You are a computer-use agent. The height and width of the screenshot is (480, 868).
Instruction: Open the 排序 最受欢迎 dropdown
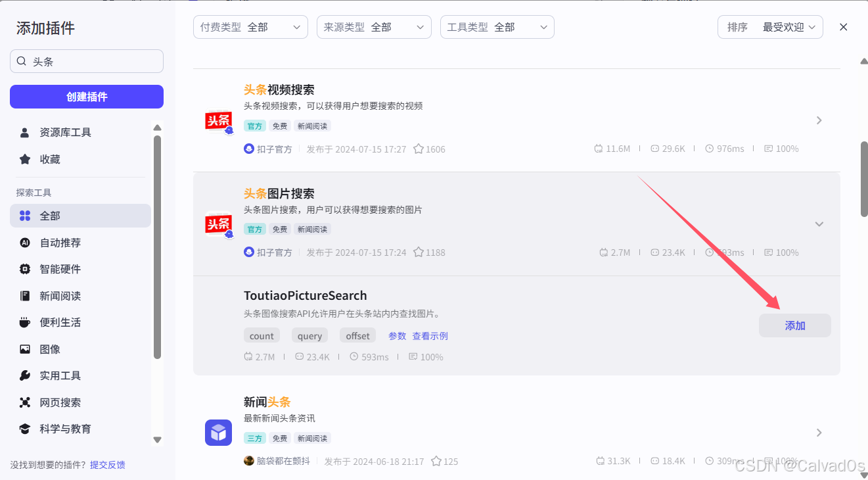[770, 27]
